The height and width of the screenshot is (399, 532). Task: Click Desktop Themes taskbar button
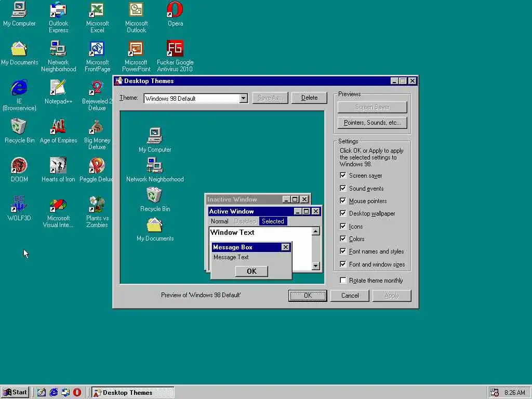point(132,393)
